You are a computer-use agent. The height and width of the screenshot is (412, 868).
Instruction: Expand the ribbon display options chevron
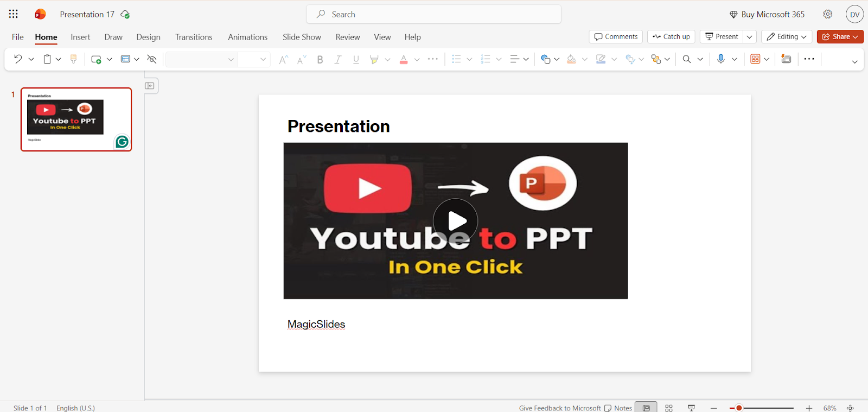[x=854, y=61]
